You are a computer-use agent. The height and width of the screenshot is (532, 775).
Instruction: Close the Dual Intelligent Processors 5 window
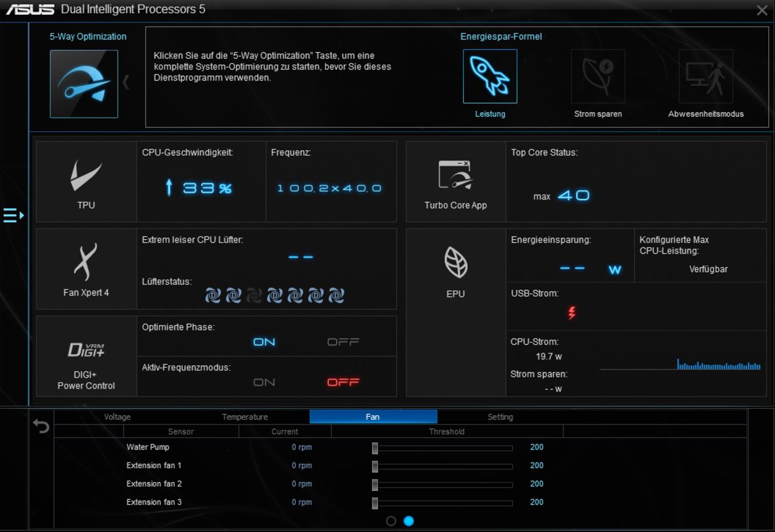pos(762,10)
